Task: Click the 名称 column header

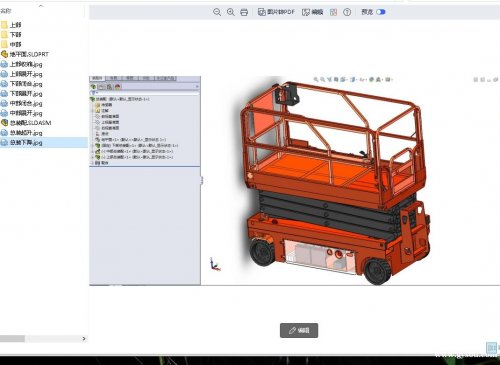Action: coord(6,11)
